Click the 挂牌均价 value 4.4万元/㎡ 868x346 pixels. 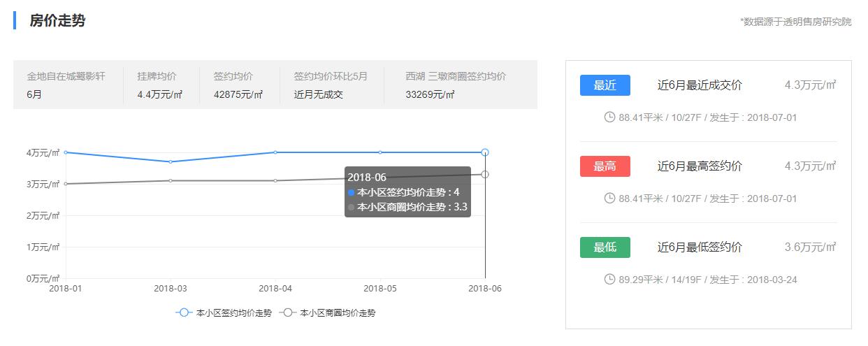160,94
